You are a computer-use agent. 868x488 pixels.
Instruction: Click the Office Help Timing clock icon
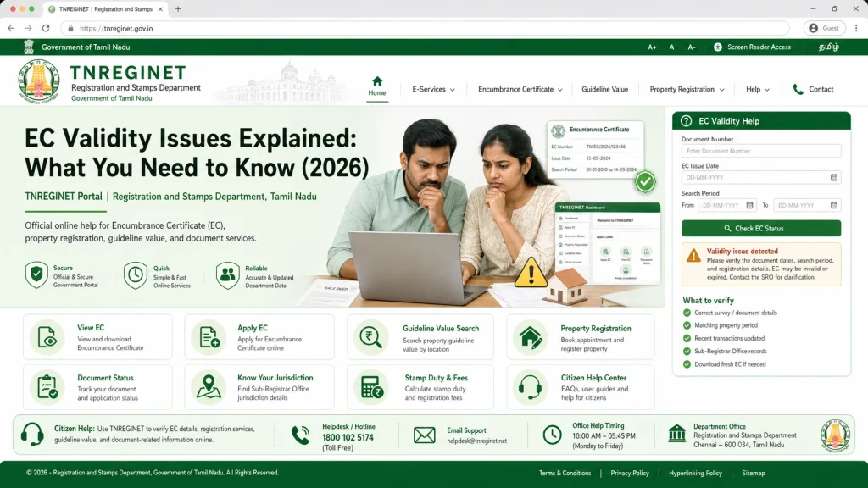click(x=552, y=435)
